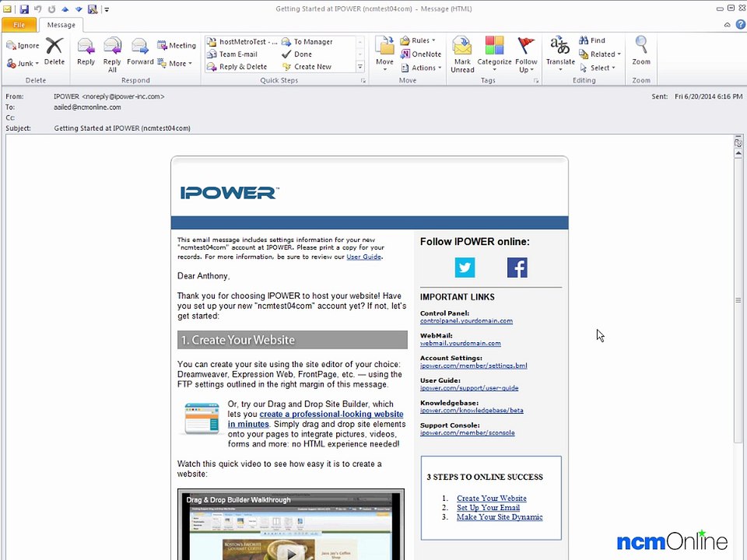
Task: Open the Find tool in Editing group
Action: pos(592,40)
